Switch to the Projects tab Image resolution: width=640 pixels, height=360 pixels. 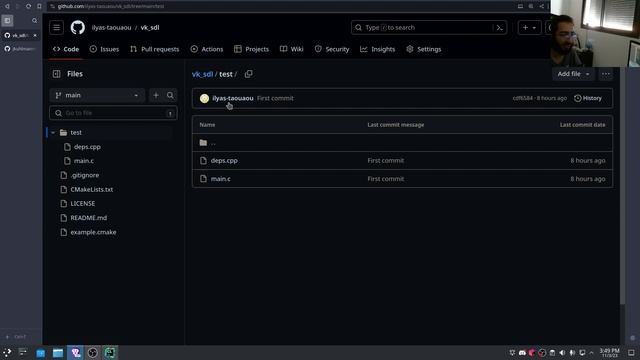pos(251,49)
